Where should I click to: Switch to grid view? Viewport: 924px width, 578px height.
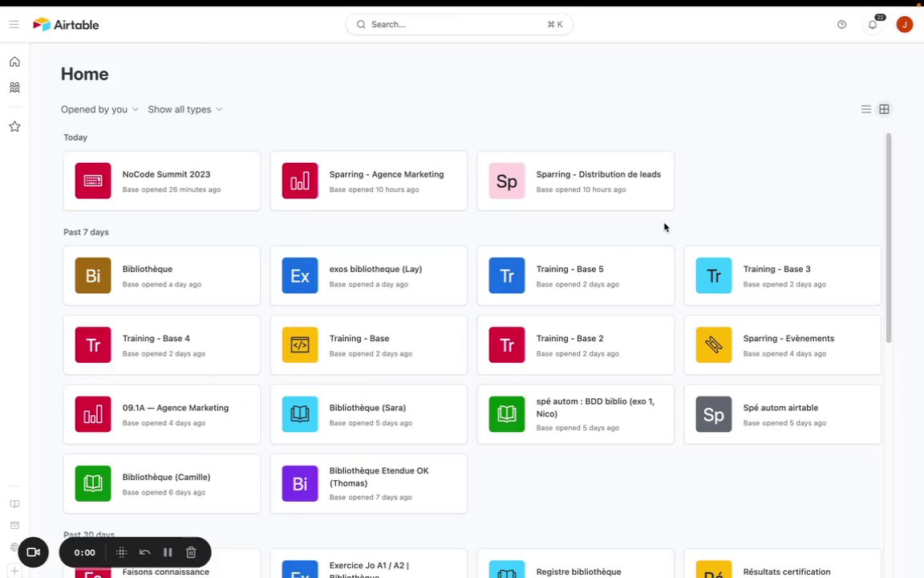[x=884, y=109]
